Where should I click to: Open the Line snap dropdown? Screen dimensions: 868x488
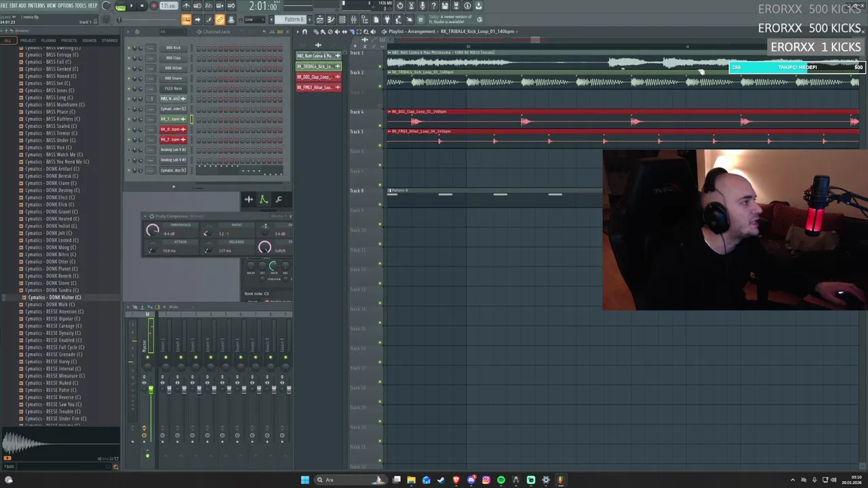[x=255, y=19]
